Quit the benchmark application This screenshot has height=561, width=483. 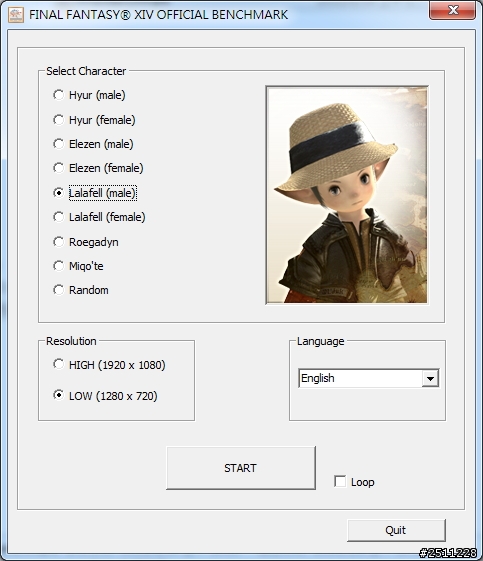396,530
